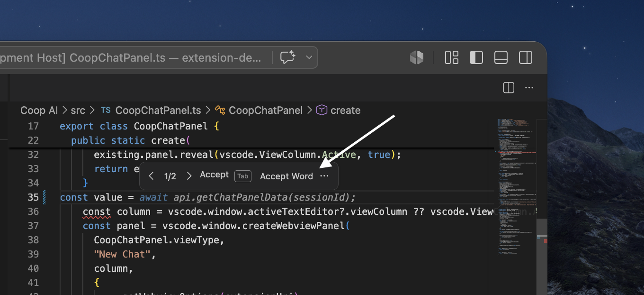Click line number 35 in gutter
The width and height of the screenshot is (644, 295).
(x=33, y=197)
